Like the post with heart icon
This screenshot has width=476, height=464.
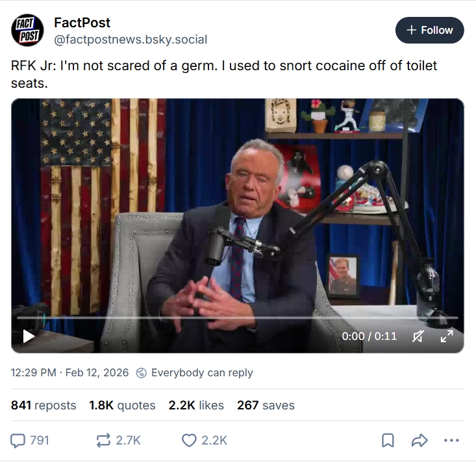189,440
